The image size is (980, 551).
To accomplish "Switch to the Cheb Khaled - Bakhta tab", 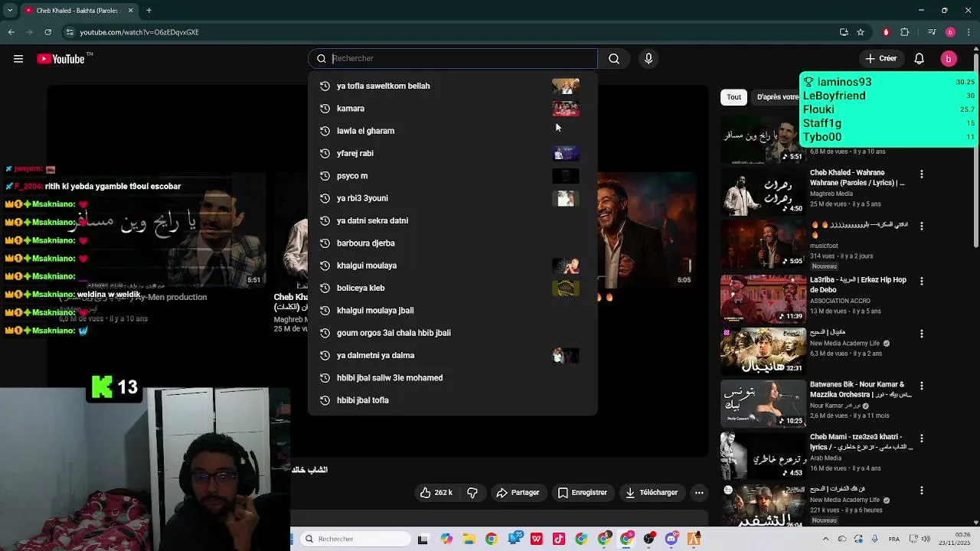I will [x=78, y=11].
